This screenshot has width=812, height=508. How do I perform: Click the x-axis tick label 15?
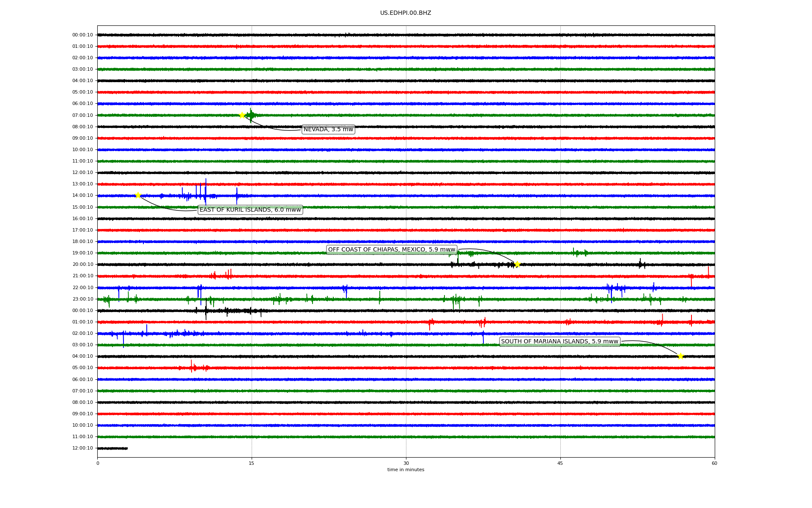click(x=252, y=463)
